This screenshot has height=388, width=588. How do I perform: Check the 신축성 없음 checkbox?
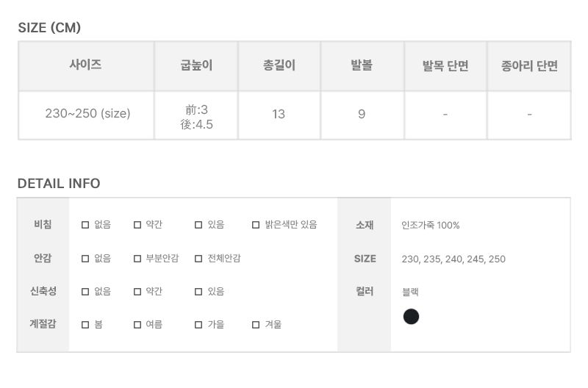point(85,291)
